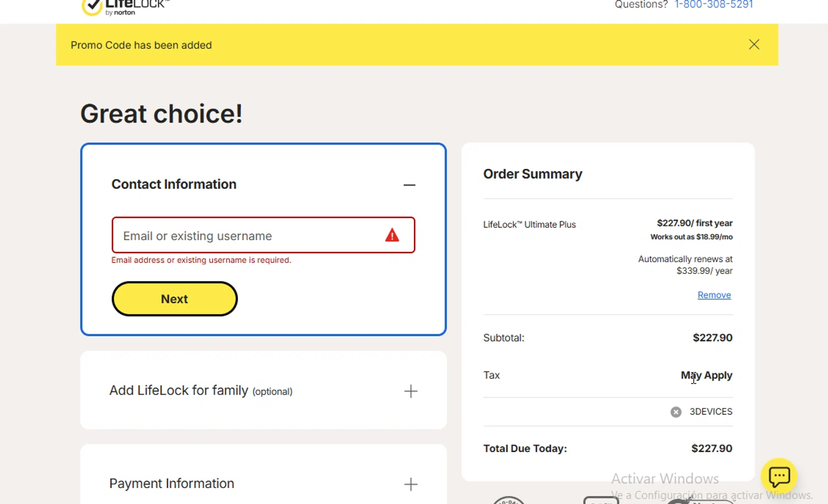
Task: Select 'Works out as $18.99/mo' text
Action: [x=691, y=237]
